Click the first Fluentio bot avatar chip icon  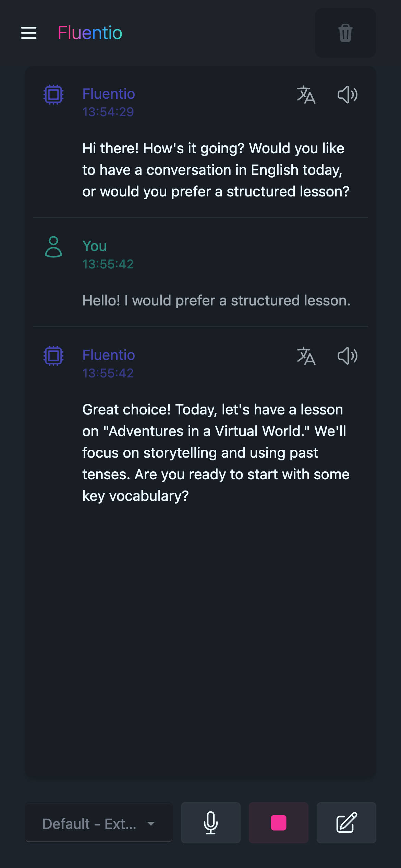[54, 95]
